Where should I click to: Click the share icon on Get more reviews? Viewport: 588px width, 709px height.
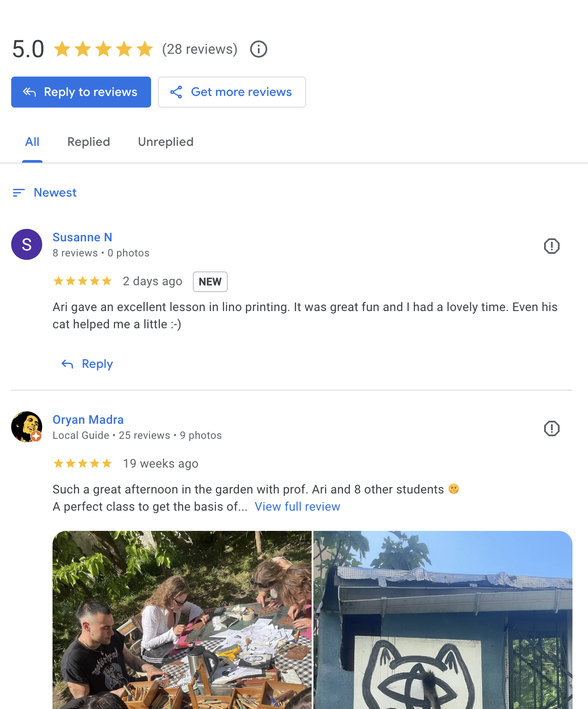pos(176,92)
